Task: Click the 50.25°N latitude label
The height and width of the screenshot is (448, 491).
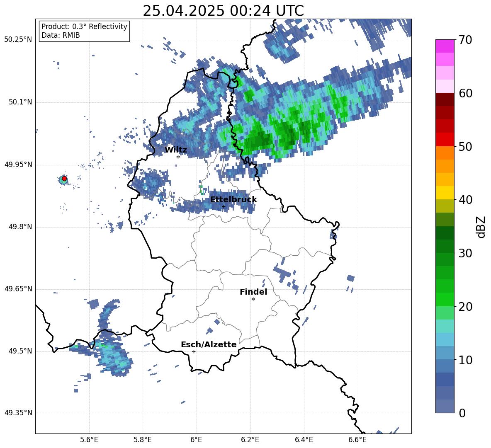Action: pos(18,40)
